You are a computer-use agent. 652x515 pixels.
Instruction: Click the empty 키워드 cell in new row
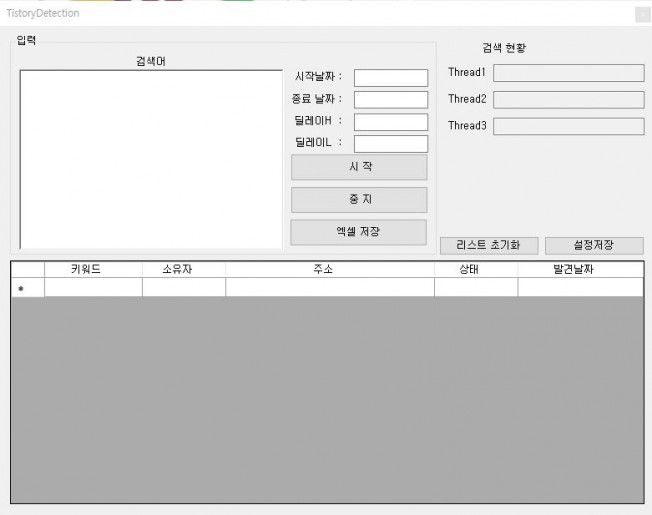click(93, 288)
